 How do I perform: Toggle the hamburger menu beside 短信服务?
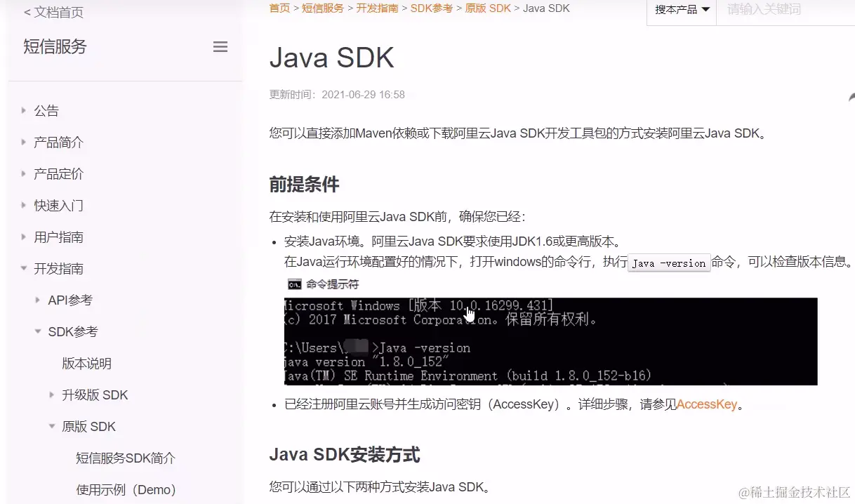(x=220, y=47)
